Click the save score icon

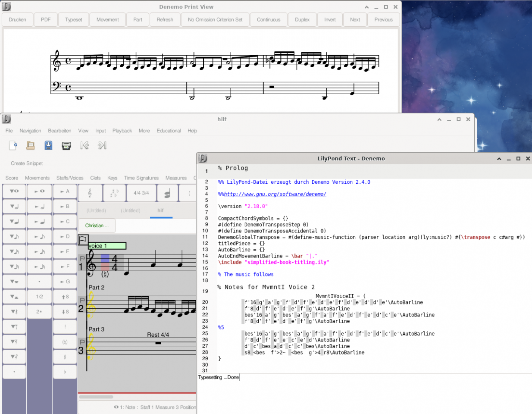pyautogui.click(x=48, y=146)
